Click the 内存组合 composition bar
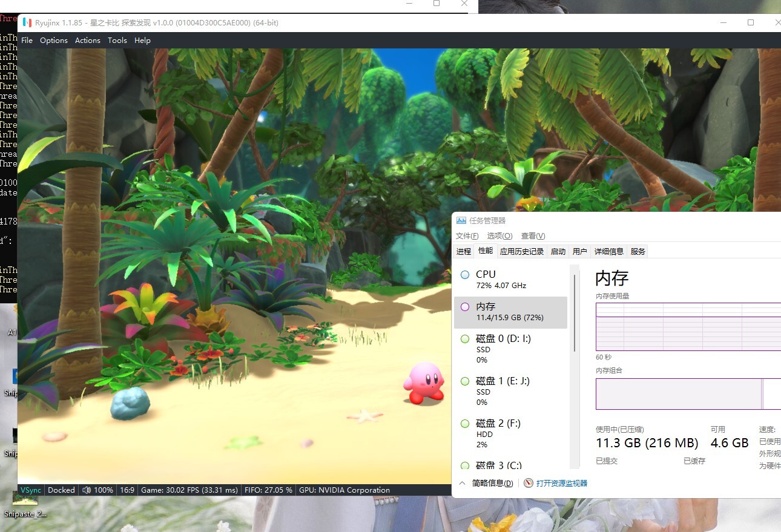 pos(688,394)
